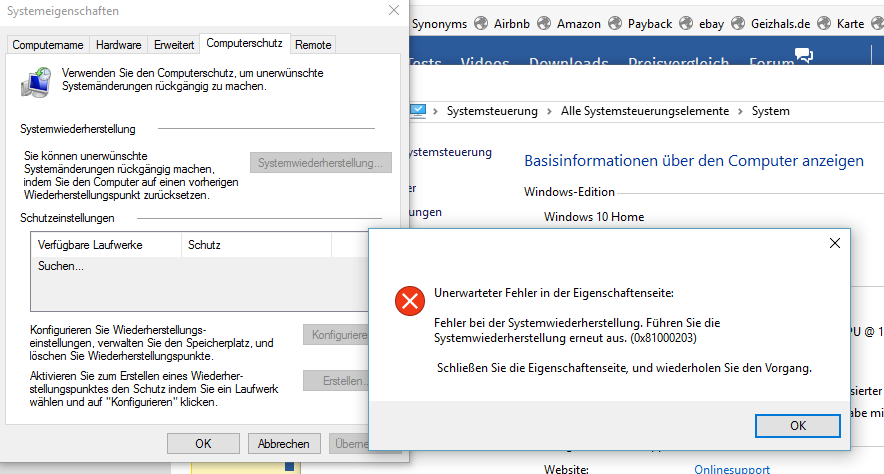
Task: Open the Airbnb bookmark
Action: (x=511, y=24)
